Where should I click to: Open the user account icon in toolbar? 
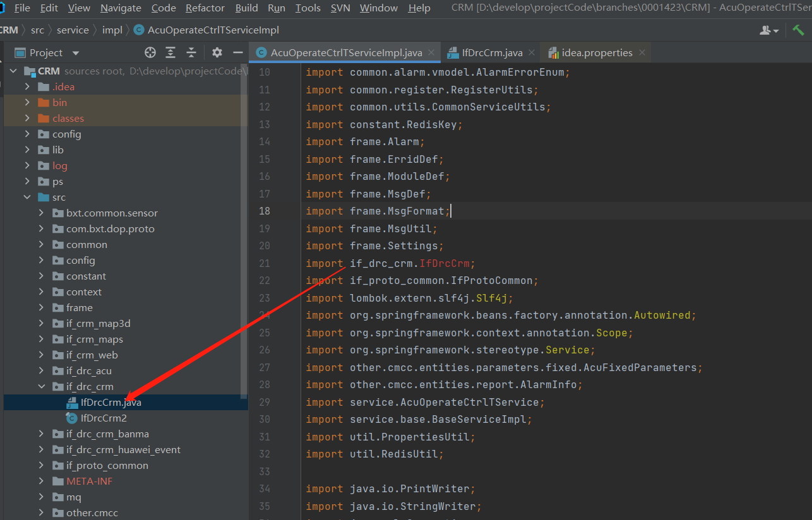[769, 30]
